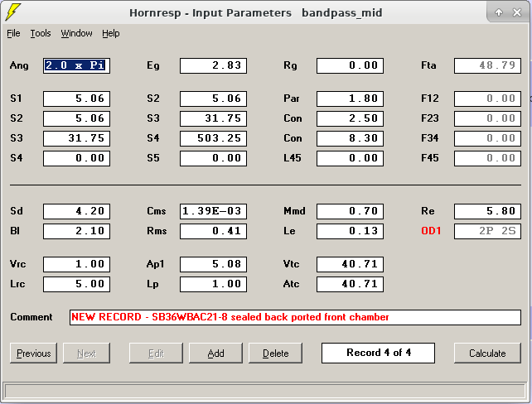Click the window roll-up arrow button

click(498, 12)
